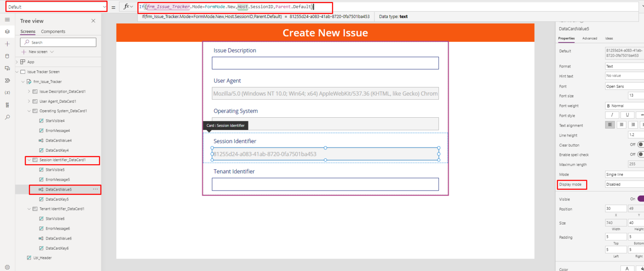Click the Settings gear at bottom-left

coord(7,267)
